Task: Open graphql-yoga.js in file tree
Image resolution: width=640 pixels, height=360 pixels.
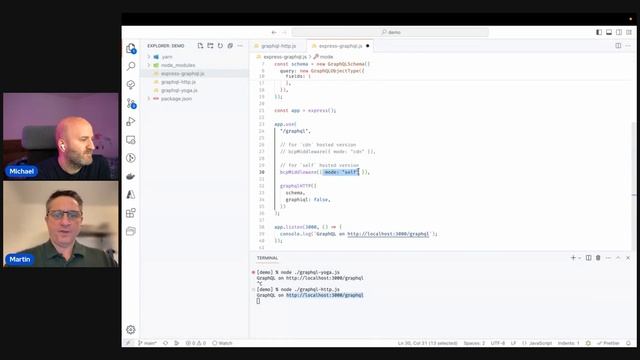Action: coord(179,90)
